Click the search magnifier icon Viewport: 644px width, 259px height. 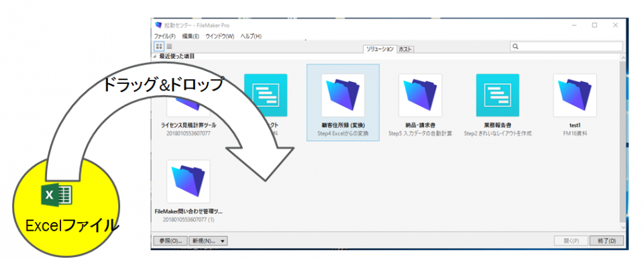515,46
